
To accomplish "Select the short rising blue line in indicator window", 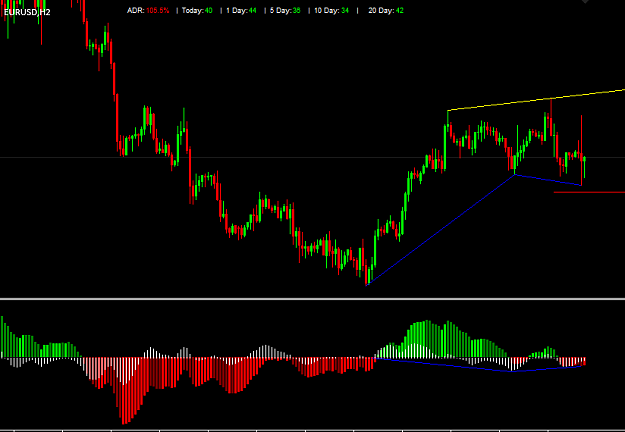I will [548, 368].
